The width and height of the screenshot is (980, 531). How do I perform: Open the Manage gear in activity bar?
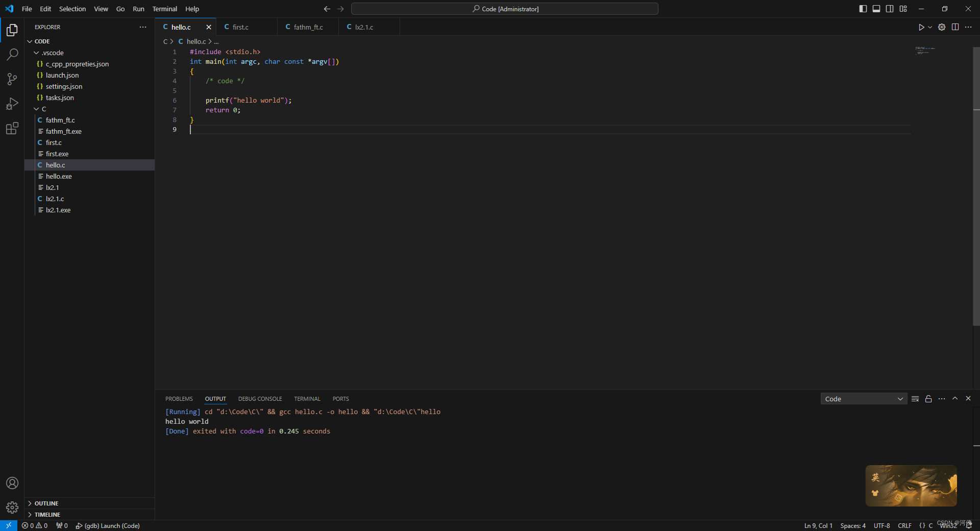[x=12, y=508]
